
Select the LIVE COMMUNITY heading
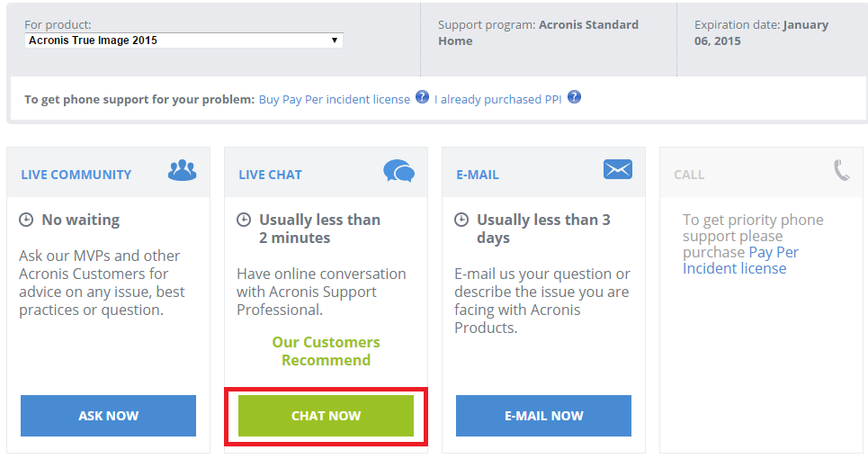[76, 175]
